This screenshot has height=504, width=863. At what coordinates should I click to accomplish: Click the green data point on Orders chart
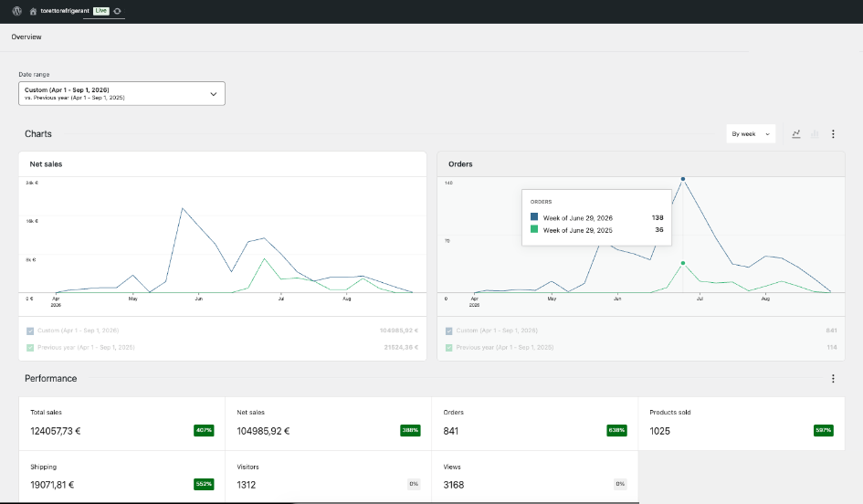tap(683, 263)
